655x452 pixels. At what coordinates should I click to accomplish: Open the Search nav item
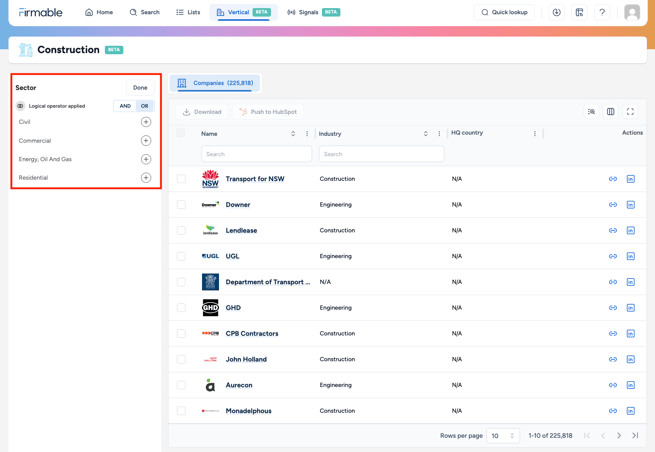point(145,13)
